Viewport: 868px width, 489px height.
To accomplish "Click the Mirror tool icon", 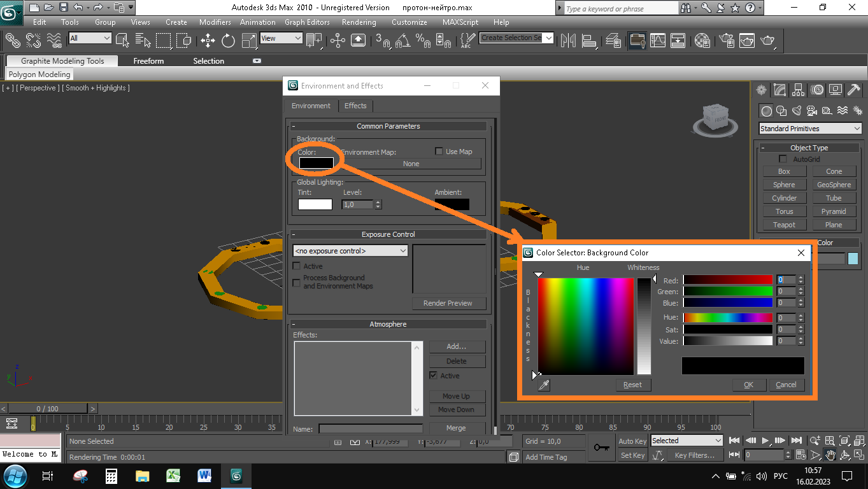I will (567, 40).
